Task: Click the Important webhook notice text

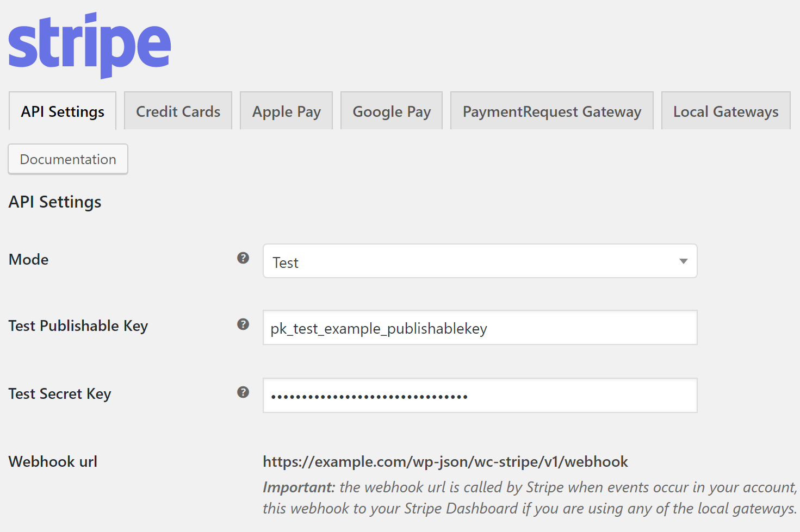Action: click(x=530, y=498)
